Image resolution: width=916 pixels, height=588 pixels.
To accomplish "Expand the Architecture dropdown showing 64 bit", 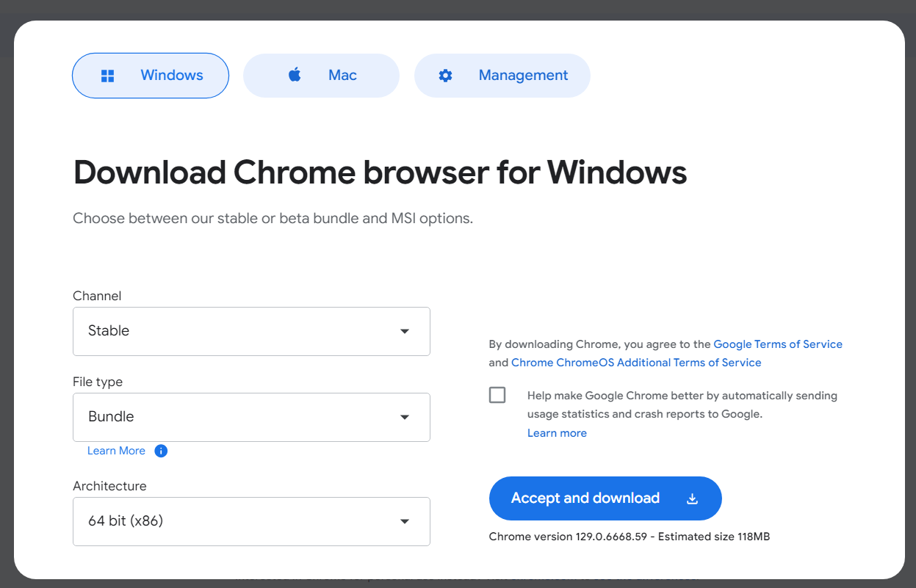I will coord(251,521).
